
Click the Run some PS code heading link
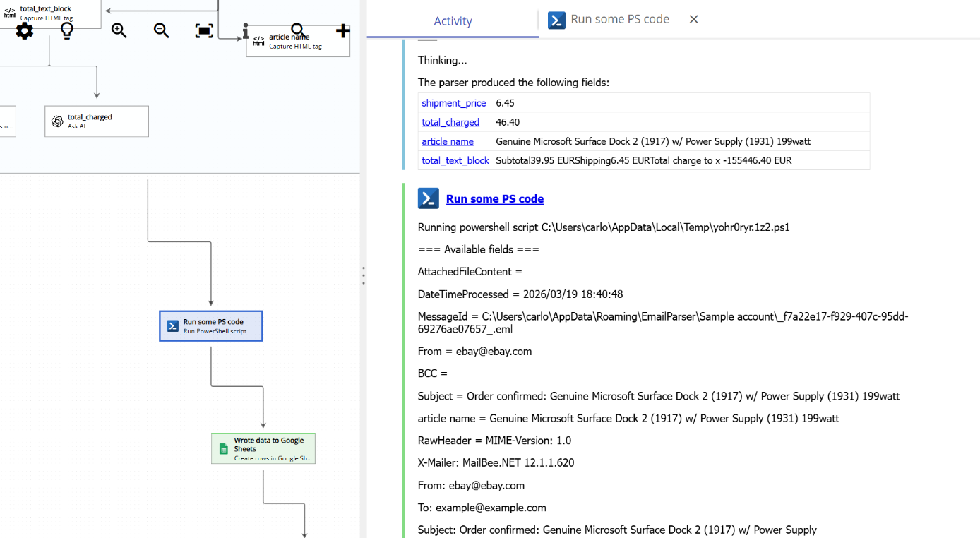(x=494, y=198)
